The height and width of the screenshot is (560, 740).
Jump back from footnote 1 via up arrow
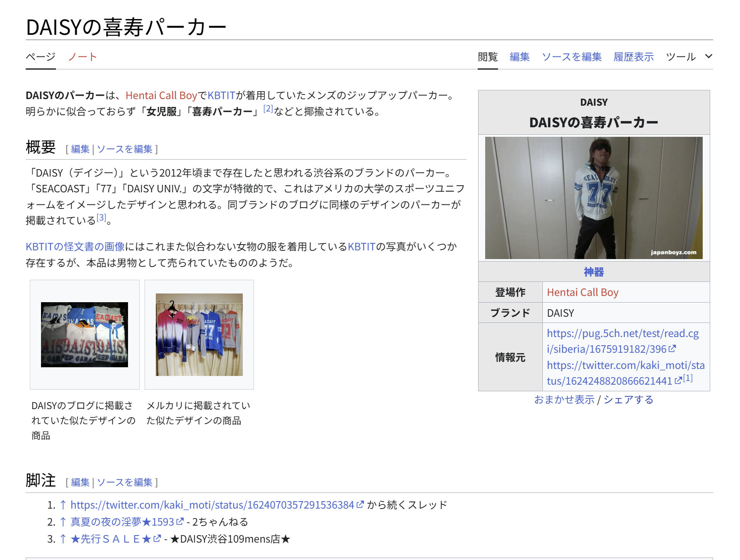[63, 505]
